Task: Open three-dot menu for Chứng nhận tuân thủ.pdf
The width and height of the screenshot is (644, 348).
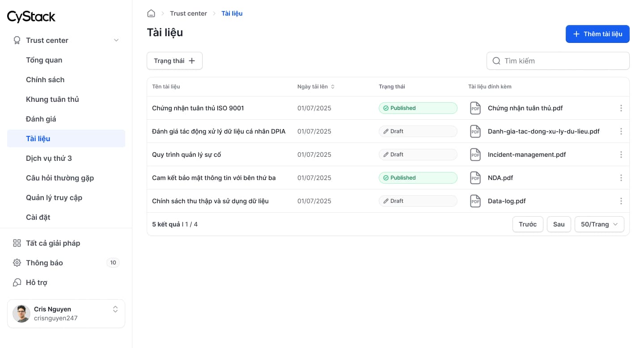Action: coord(621,108)
